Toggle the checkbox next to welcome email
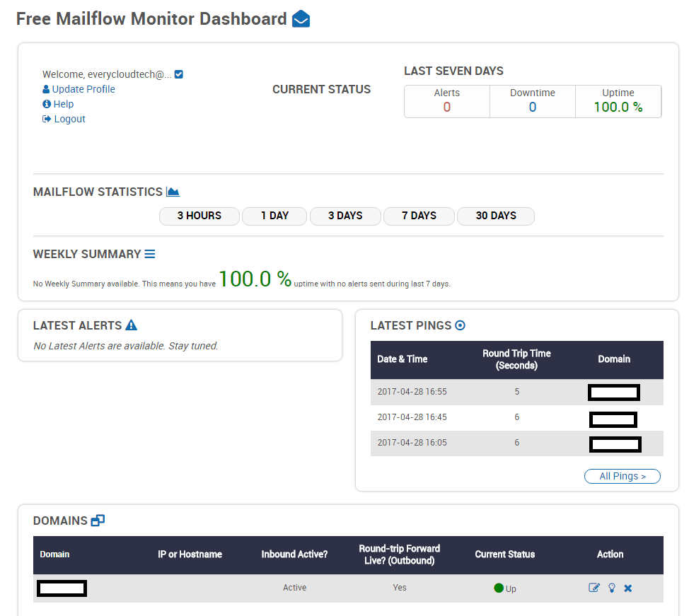The height and width of the screenshot is (616, 689). (x=179, y=74)
